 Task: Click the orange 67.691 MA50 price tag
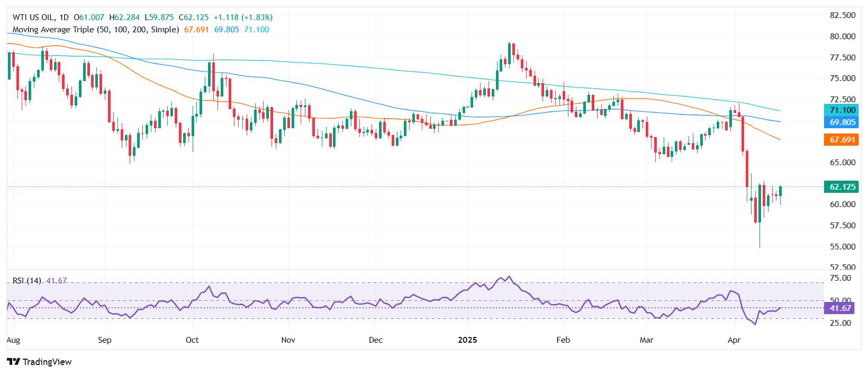point(842,140)
